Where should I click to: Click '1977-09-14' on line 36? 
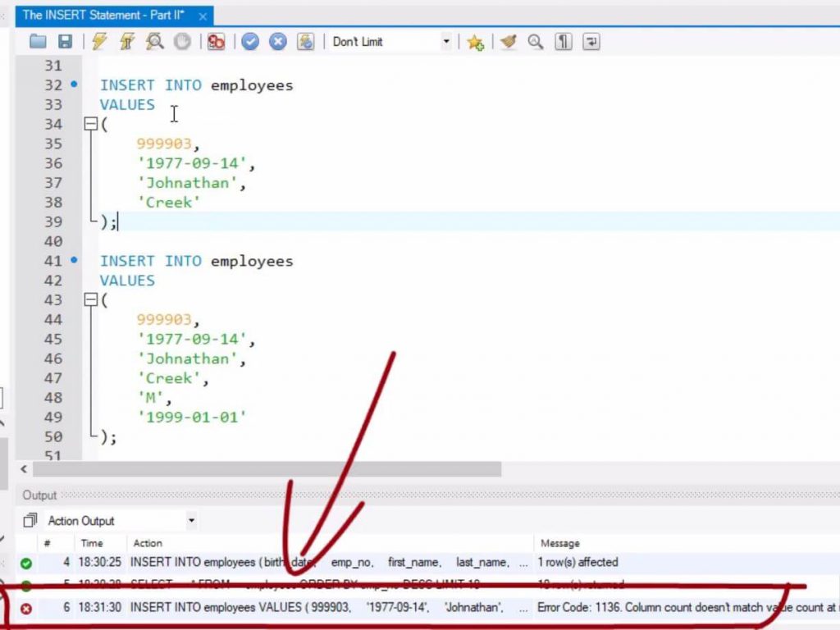(x=192, y=163)
